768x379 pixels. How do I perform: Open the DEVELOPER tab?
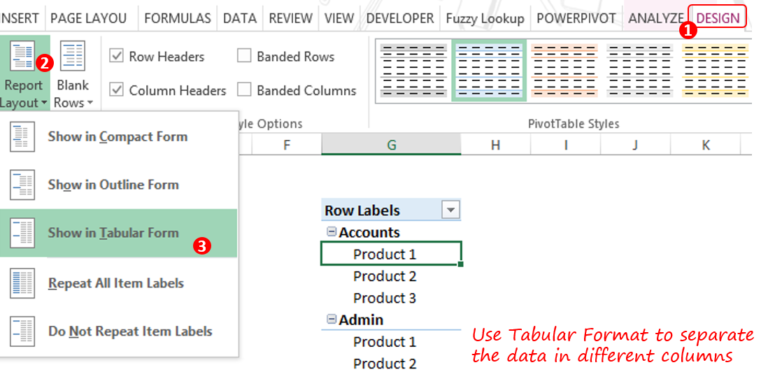click(400, 18)
